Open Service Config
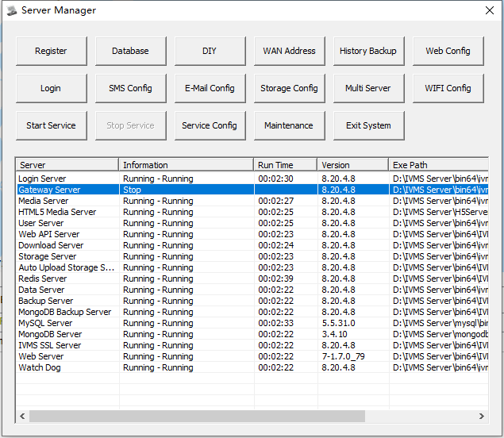The width and height of the screenshot is (504, 438). [210, 125]
